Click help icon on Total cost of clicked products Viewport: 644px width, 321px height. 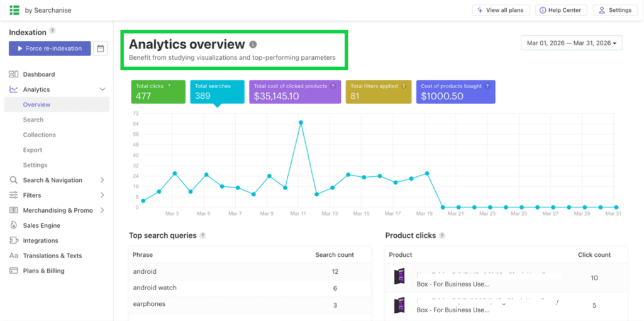(333, 86)
